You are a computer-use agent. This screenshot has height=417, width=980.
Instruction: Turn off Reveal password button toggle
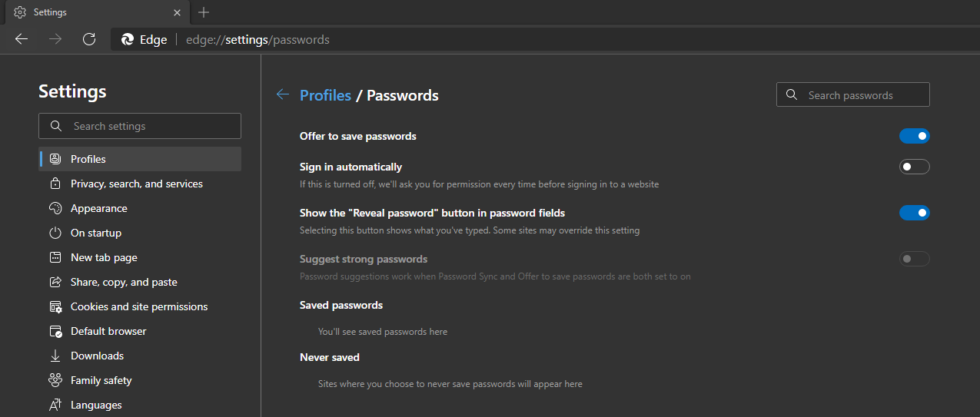tap(914, 213)
